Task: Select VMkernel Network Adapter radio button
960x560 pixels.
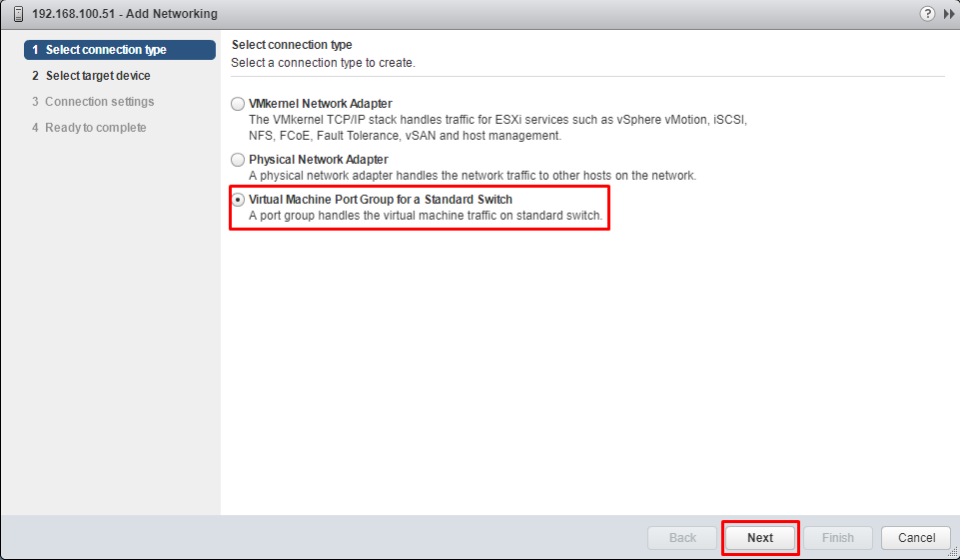Action: point(238,104)
